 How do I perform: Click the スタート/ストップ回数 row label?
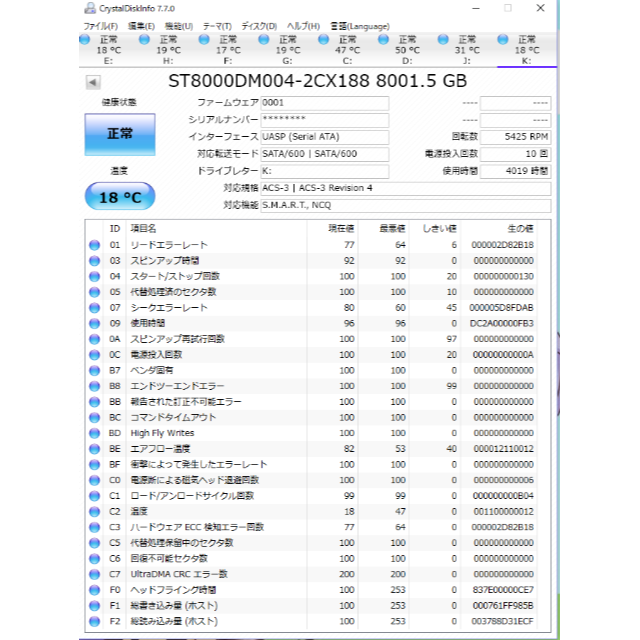175,276
